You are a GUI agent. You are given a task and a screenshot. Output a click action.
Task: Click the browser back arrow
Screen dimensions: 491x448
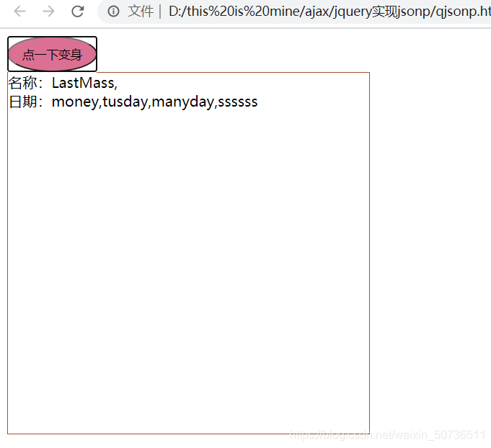point(19,12)
